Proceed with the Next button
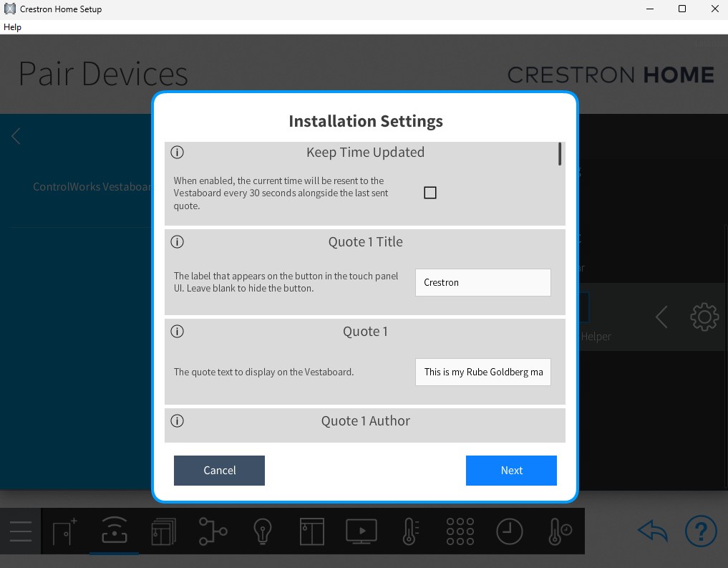This screenshot has width=728, height=568. click(511, 471)
